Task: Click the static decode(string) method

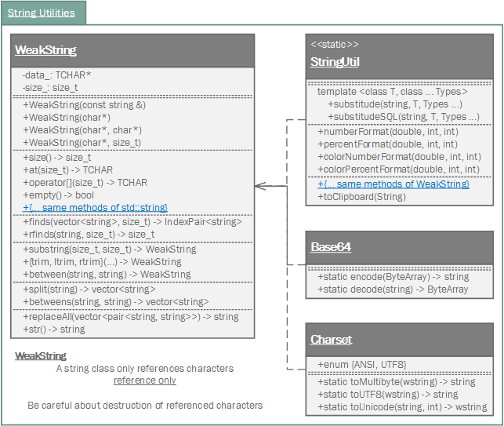Action: [392, 289]
